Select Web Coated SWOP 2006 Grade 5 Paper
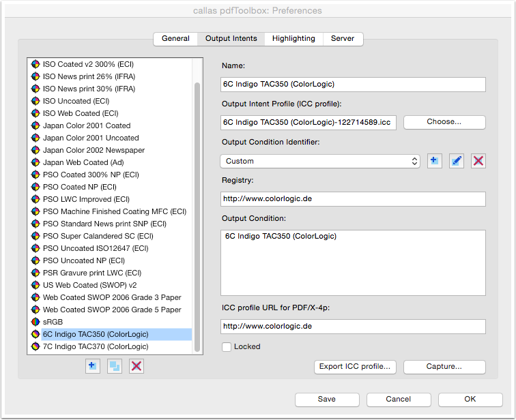The width and height of the screenshot is (516, 420). (x=111, y=310)
